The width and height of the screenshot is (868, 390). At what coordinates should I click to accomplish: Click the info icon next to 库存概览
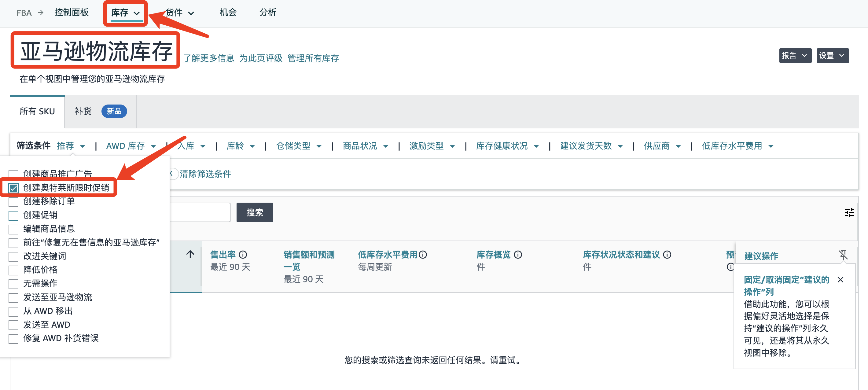coord(518,255)
